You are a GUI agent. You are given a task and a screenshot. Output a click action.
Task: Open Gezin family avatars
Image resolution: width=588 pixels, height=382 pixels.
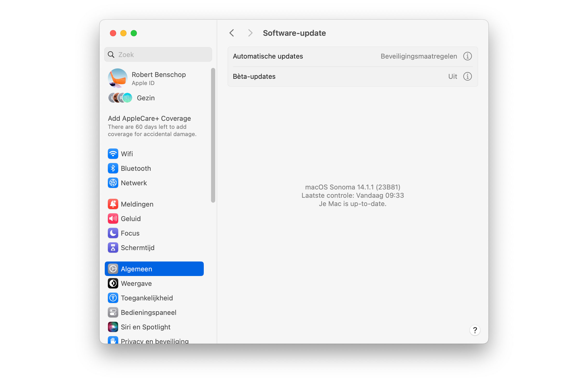pos(120,98)
